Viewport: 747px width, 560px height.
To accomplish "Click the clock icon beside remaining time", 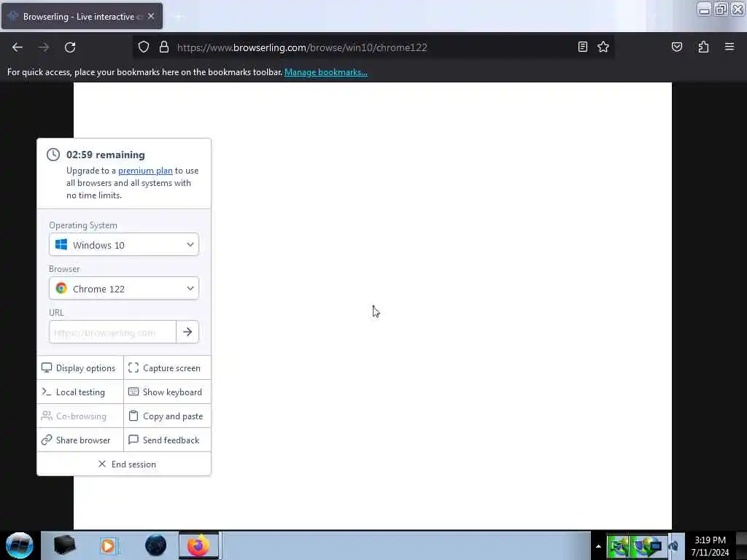I will coord(53,155).
